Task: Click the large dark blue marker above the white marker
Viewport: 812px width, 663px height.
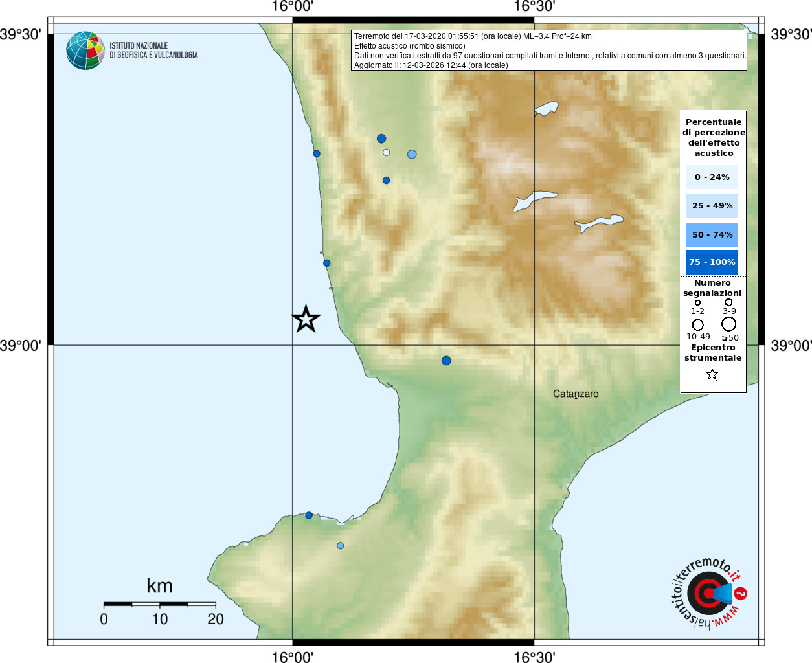Action: tap(381, 139)
